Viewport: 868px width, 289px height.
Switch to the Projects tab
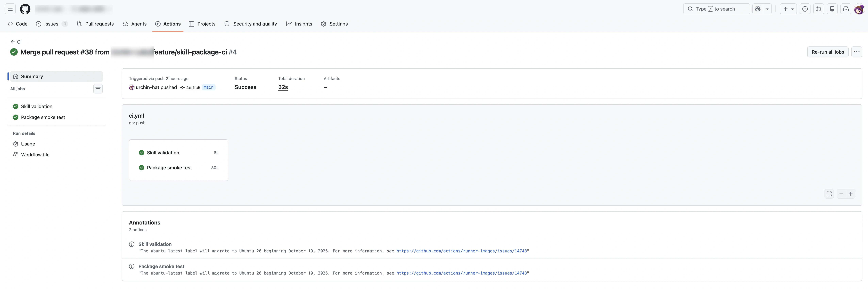click(202, 24)
